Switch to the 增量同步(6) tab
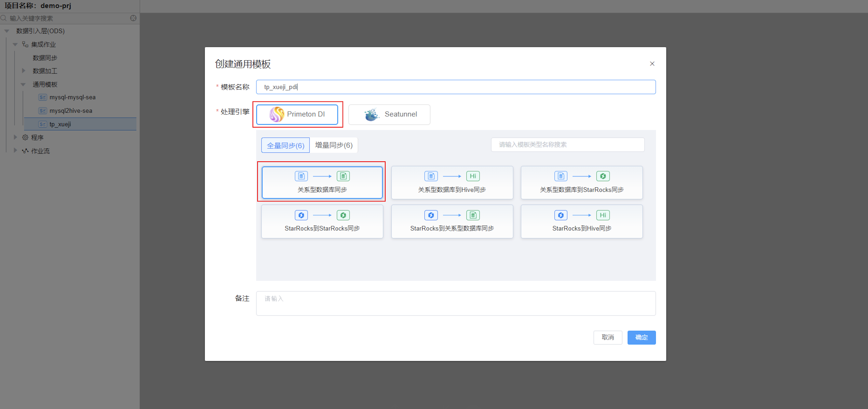Image resolution: width=868 pixels, height=409 pixels. tap(333, 145)
